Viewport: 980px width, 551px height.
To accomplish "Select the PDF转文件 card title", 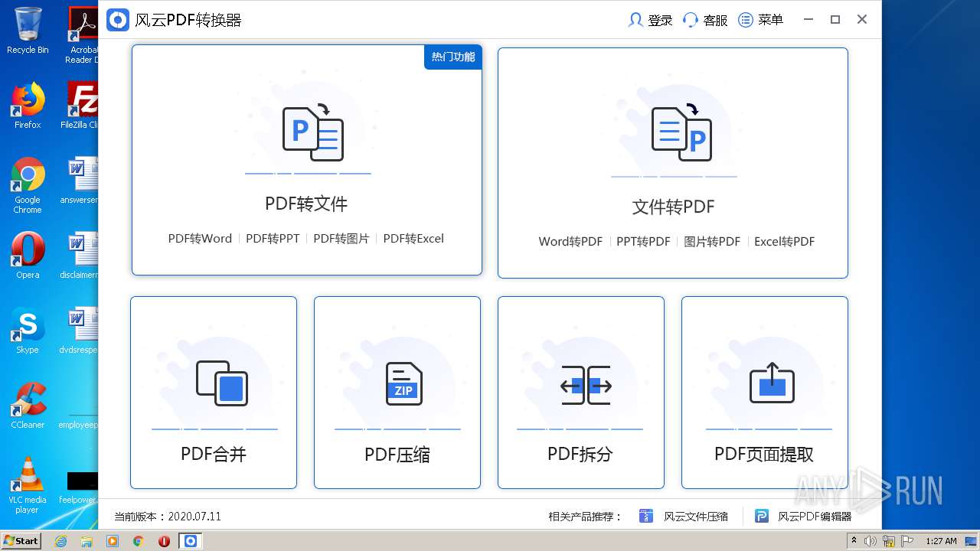I will click(306, 204).
